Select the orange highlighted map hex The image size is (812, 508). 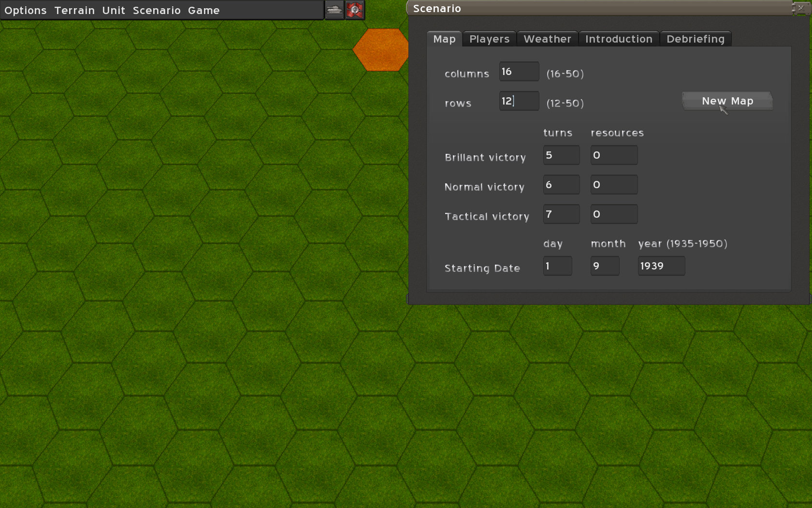[381, 50]
